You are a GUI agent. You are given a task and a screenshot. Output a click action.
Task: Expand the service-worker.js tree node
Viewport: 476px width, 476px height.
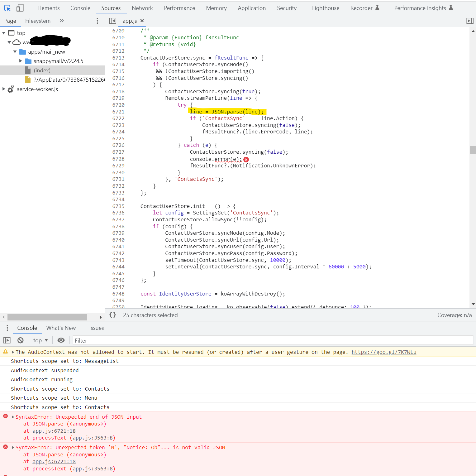coord(3,89)
